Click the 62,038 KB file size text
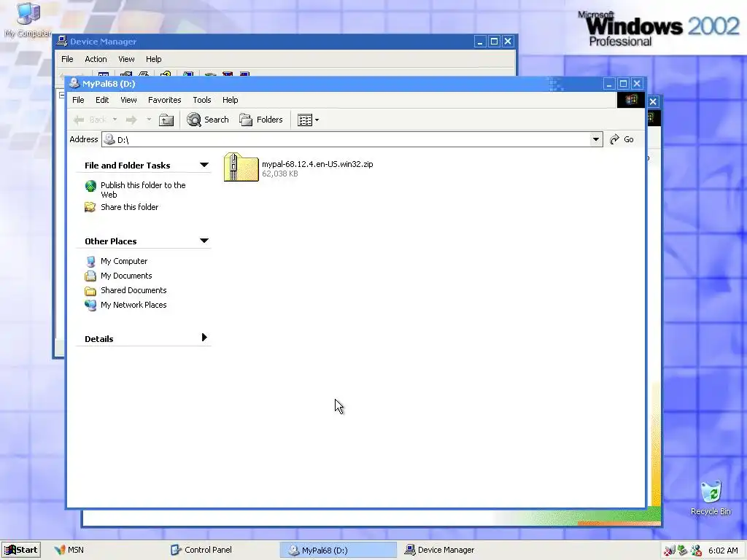This screenshot has height=560, width=747. [x=279, y=174]
